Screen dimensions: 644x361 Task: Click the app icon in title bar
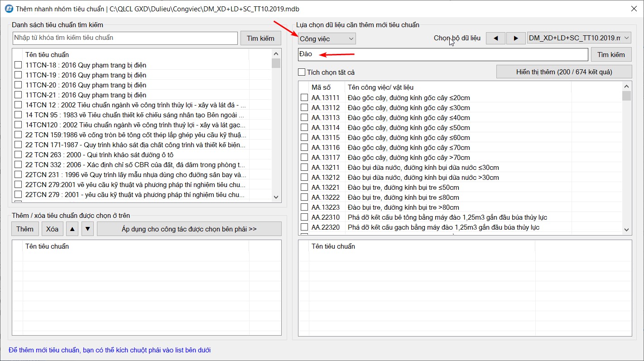8,9
